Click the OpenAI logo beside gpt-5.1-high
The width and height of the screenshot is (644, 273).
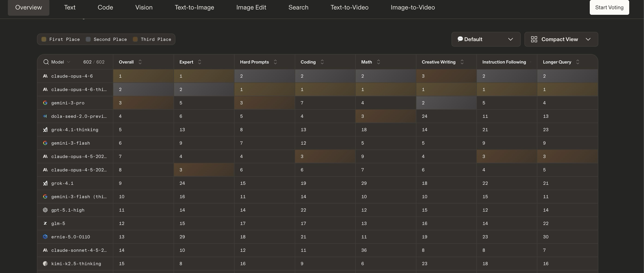tap(45, 210)
